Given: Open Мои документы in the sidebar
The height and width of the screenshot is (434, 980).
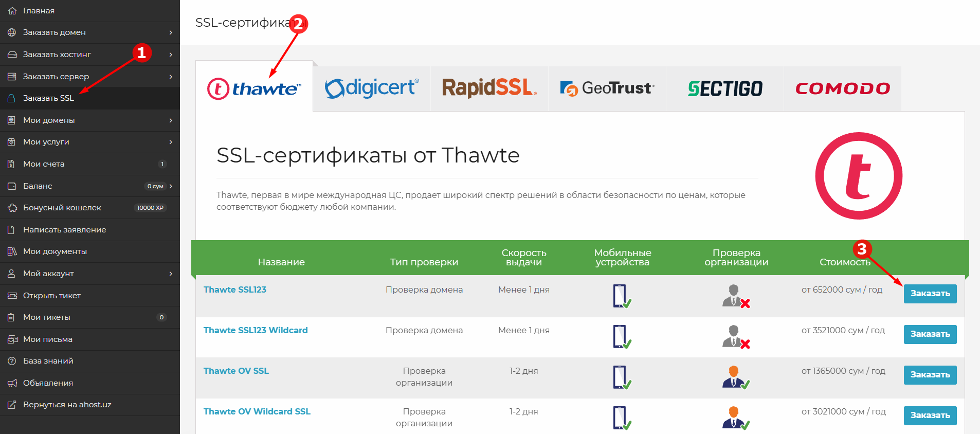Looking at the screenshot, I should click(90, 251).
